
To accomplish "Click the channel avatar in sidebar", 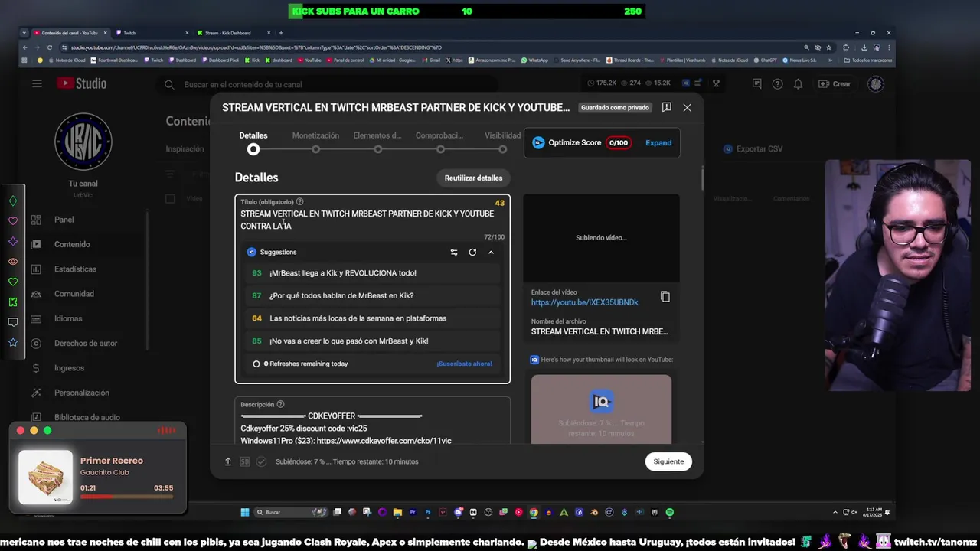I will [83, 142].
